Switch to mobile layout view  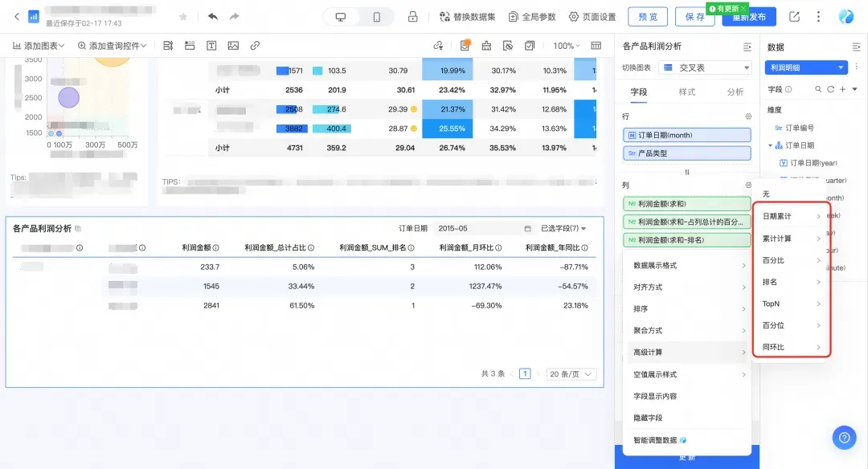point(376,17)
